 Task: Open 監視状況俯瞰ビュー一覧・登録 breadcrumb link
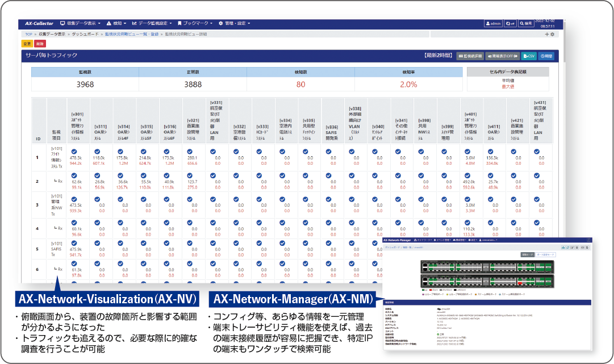132,35
